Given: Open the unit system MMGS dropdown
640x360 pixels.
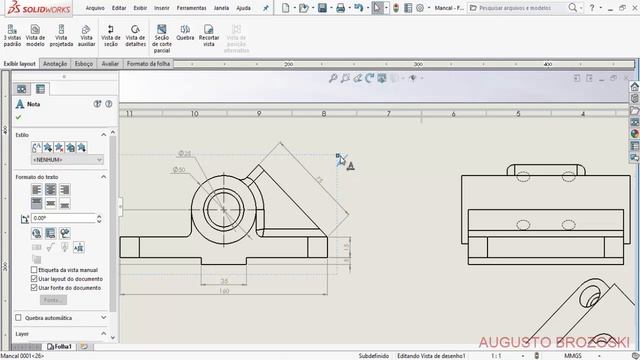Looking at the screenshot, I should pyautogui.click(x=599, y=356).
